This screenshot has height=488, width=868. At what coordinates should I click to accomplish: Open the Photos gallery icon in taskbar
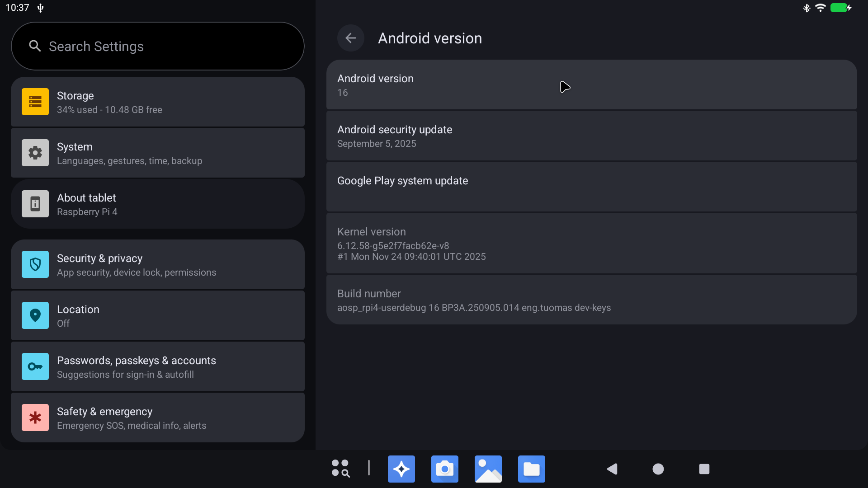click(488, 469)
